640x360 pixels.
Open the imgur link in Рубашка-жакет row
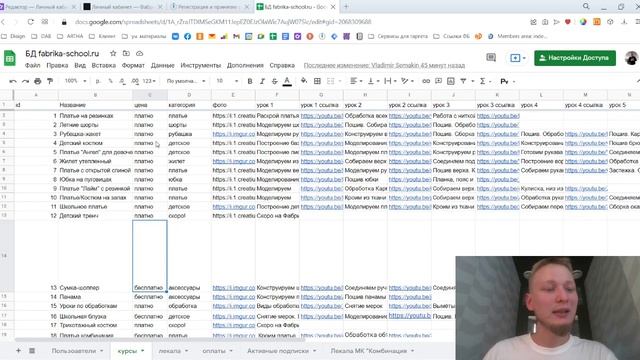click(233, 134)
